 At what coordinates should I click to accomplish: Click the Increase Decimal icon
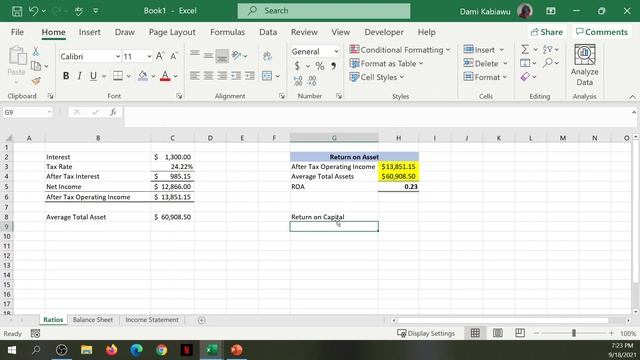(x=298, y=81)
